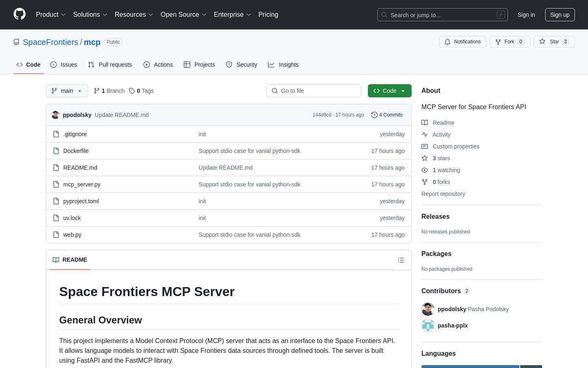This screenshot has width=588, height=368.
Task: Click the file icon beside uv.lock
Action: coord(56,218)
